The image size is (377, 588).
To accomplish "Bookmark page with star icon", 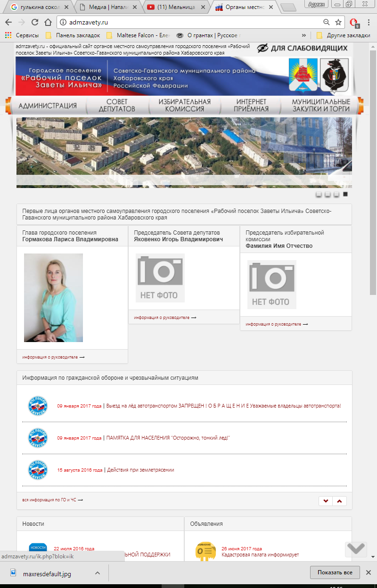I will click(338, 22).
